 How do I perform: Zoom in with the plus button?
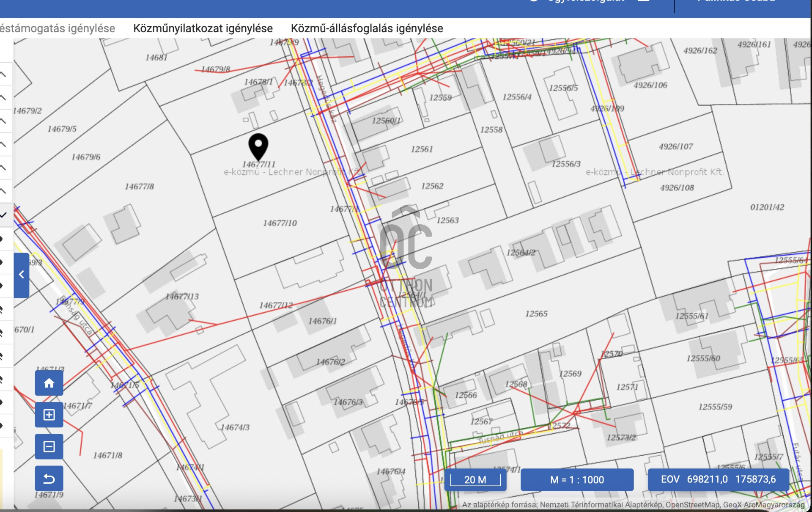coord(49,415)
